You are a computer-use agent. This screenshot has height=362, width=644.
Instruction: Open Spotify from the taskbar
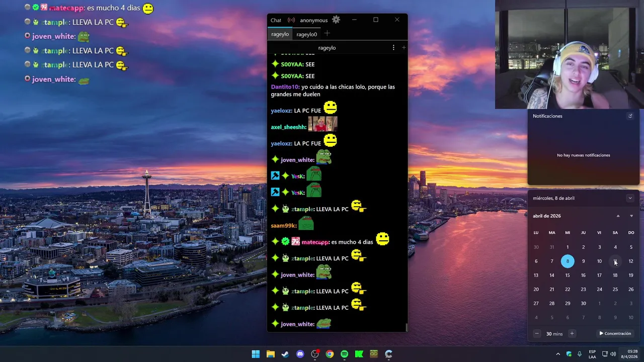tap(344, 354)
